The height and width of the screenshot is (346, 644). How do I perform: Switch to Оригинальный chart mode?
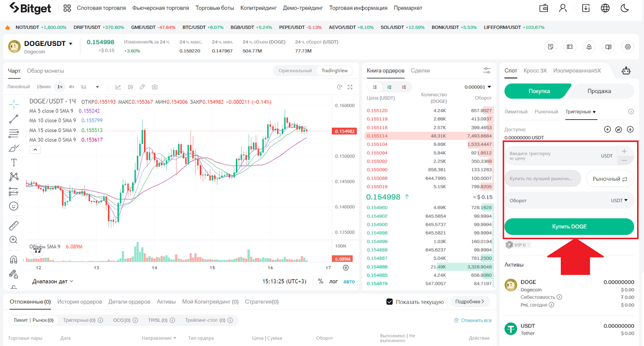[295, 70]
